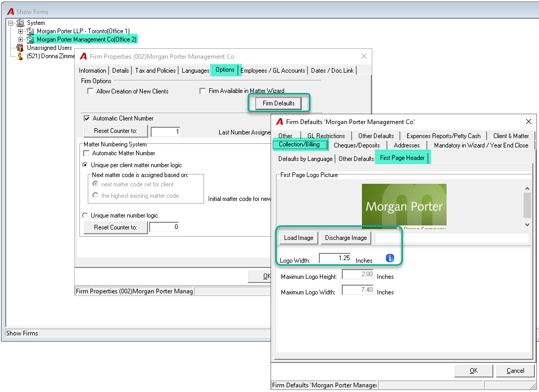The width and height of the screenshot is (539, 392).
Task: Select the First Page Header tab
Action: point(402,158)
